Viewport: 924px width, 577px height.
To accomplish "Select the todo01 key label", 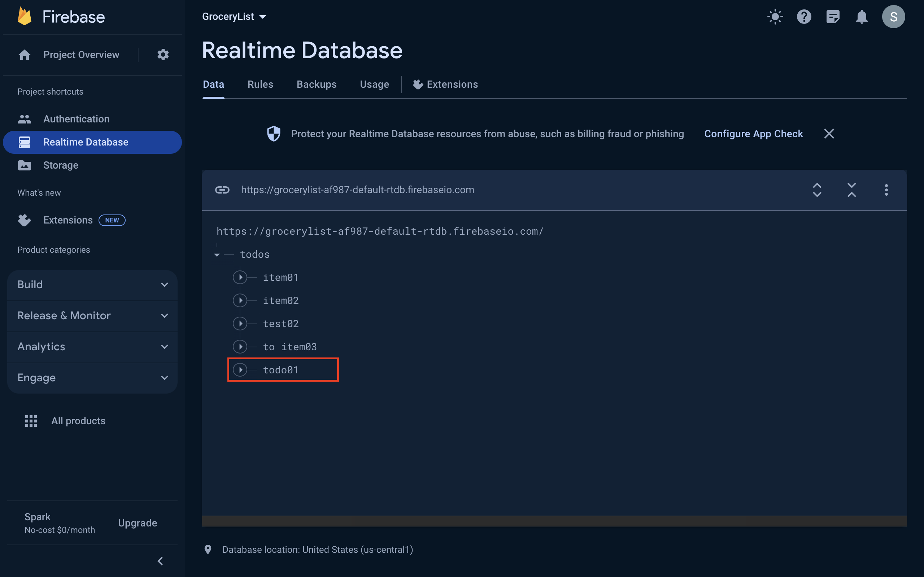I will click(x=281, y=370).
